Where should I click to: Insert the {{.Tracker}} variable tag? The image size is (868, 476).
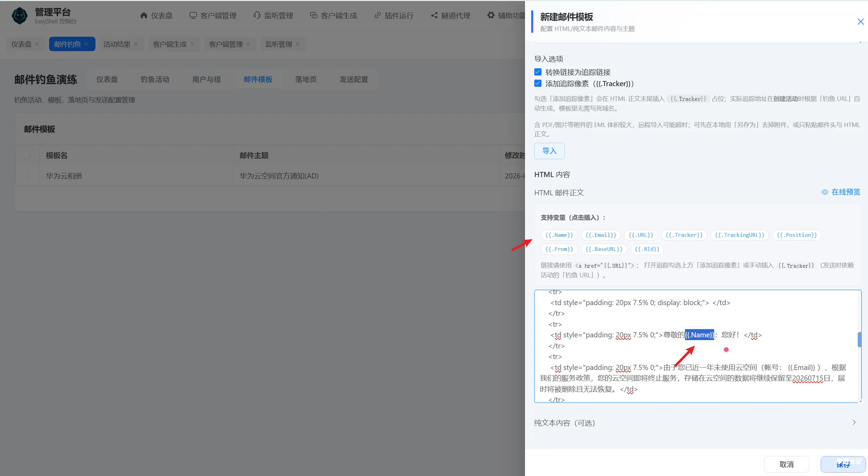pos(684,235)
